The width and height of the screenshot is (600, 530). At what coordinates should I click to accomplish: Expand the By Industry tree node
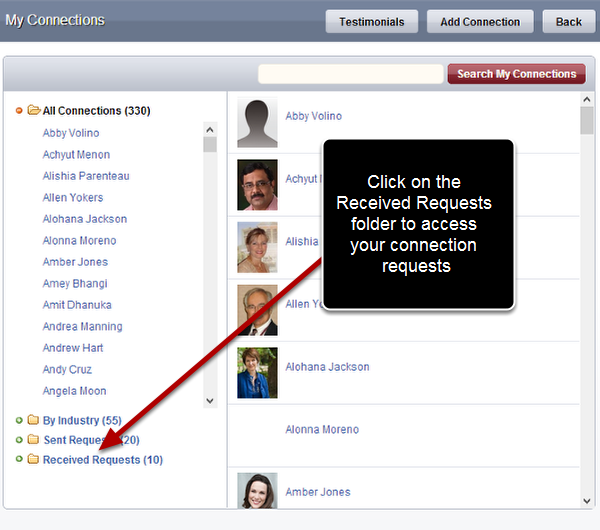click(x=19, y=421)
